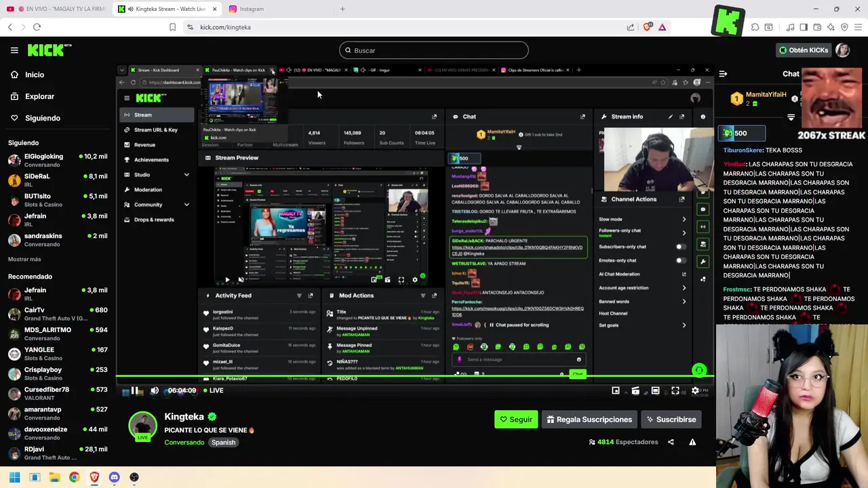Share the Kingteka stream
The height and width of the screenshot is (488, 868).
coord(671,442)
